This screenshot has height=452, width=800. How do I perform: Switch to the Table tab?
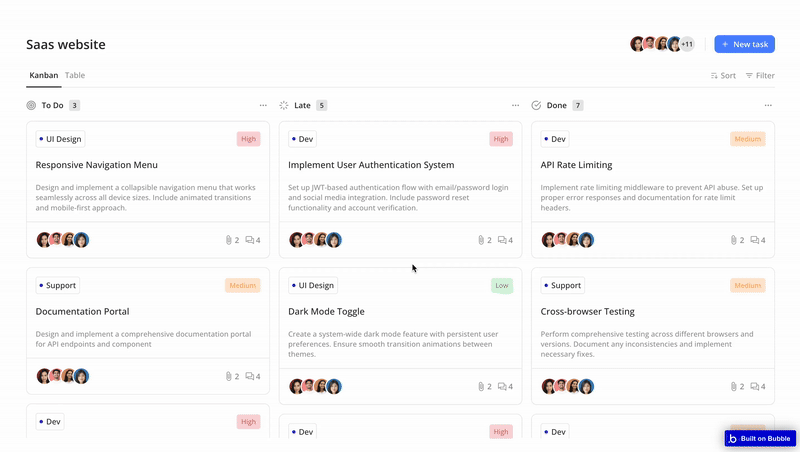click(x=75, y=75)
